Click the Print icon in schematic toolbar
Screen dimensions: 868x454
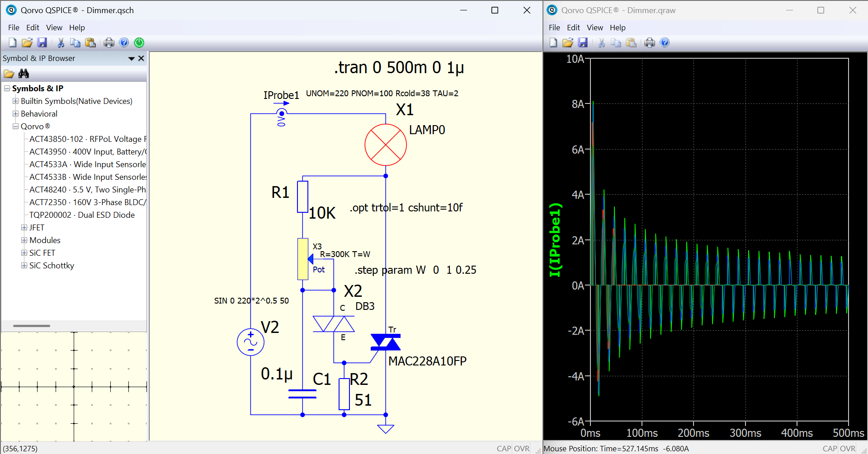click(109, 42)
